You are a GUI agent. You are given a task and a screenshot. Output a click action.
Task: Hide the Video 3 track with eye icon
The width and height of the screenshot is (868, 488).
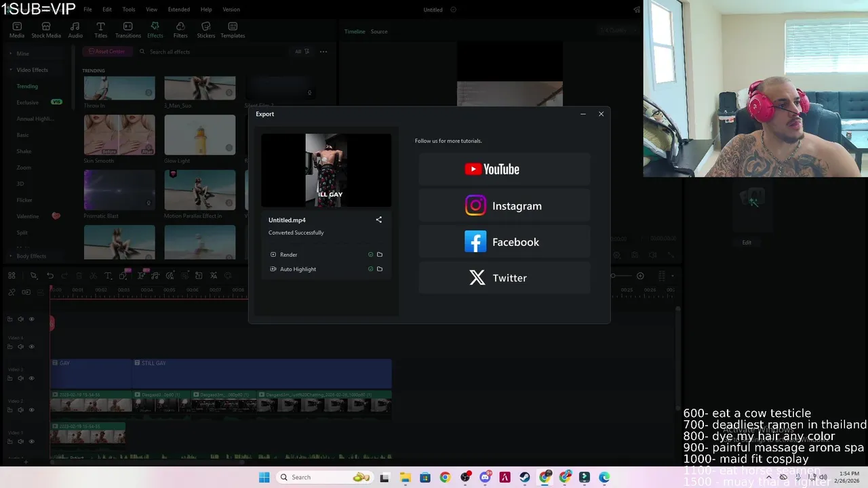pyautogui.click(x=31, y=378)
